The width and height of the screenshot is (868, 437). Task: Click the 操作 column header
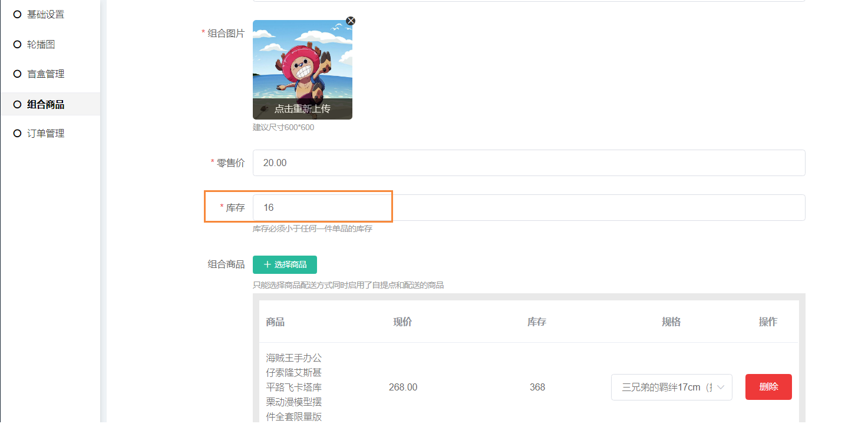tap(768, 322)
